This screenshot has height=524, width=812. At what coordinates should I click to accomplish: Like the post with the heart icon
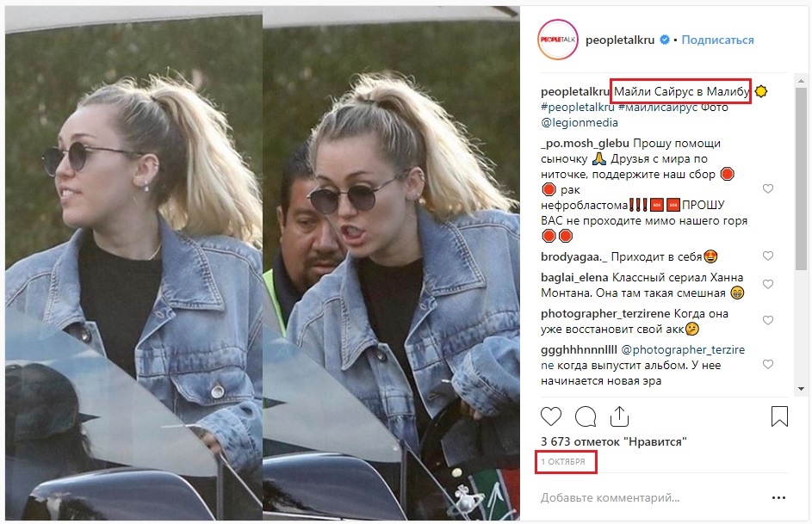551,416
